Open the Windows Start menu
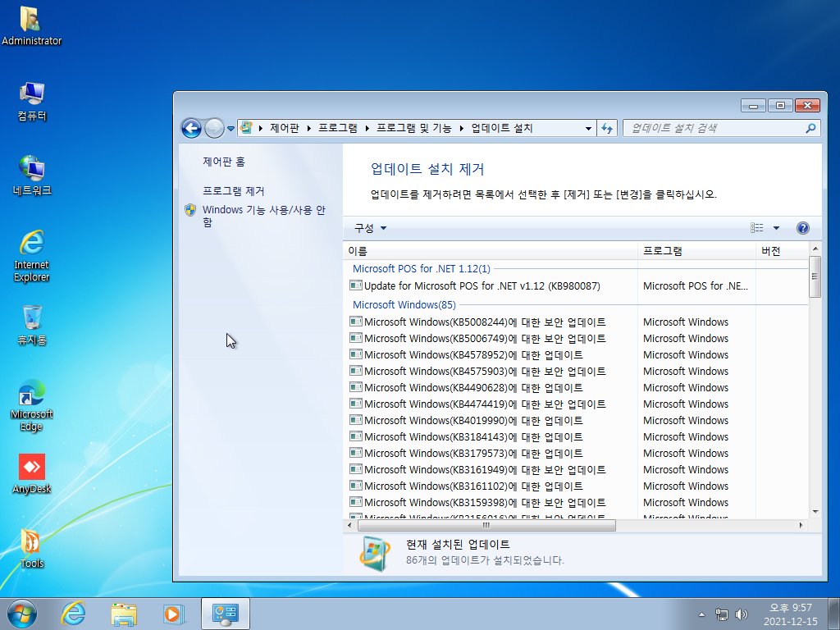Screen dimensions: 840x630 click(x=22, y=614)
